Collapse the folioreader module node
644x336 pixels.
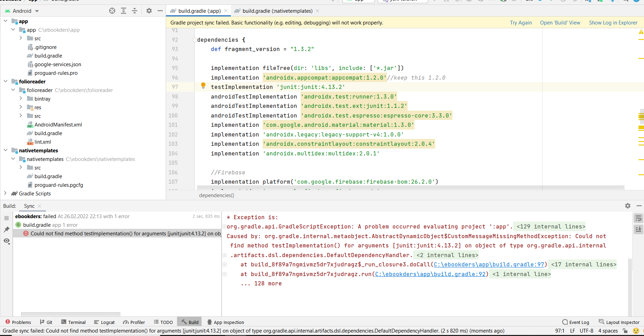(6, 81)
